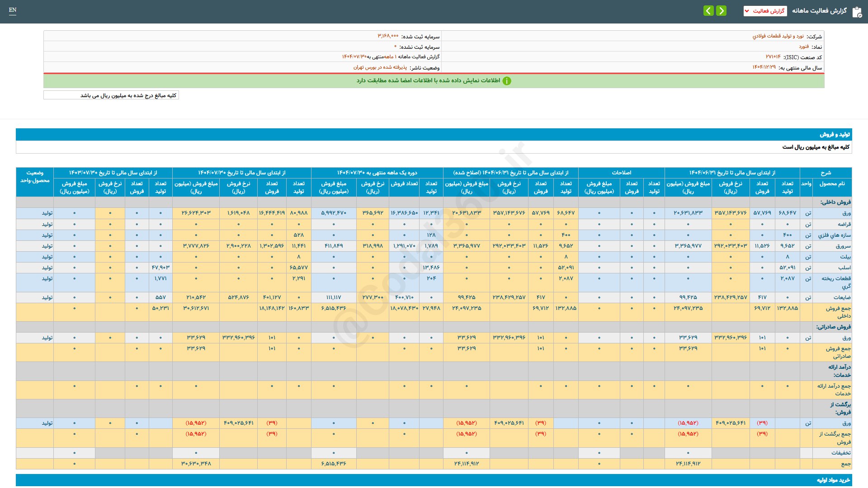868x488 pixels.
Task: Click the اصلاحات column group header
Action: pos(621,173)
